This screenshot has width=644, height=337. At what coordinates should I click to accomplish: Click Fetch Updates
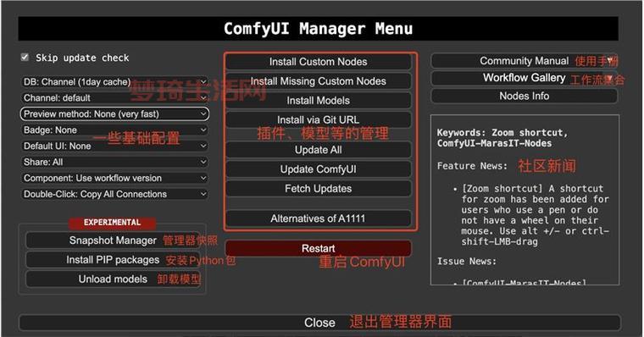319,189
